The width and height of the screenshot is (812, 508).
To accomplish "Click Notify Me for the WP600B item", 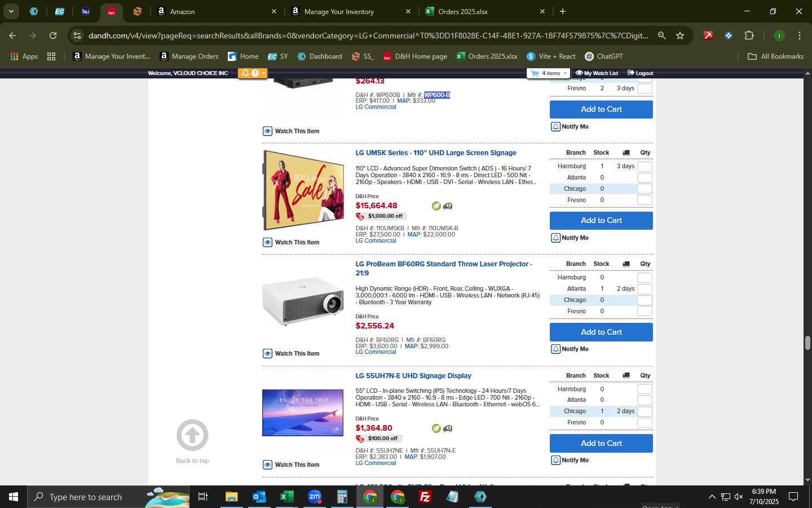I will [570, 126].
